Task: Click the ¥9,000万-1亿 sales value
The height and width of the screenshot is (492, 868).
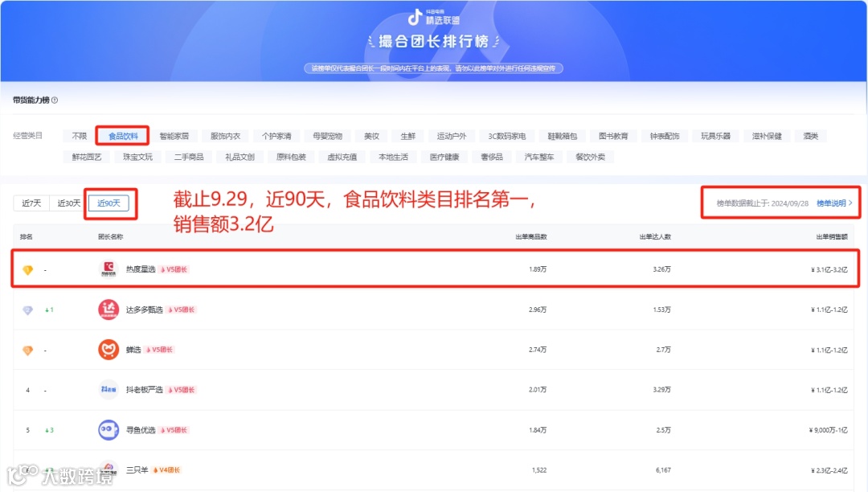Action: pos(828,430)
